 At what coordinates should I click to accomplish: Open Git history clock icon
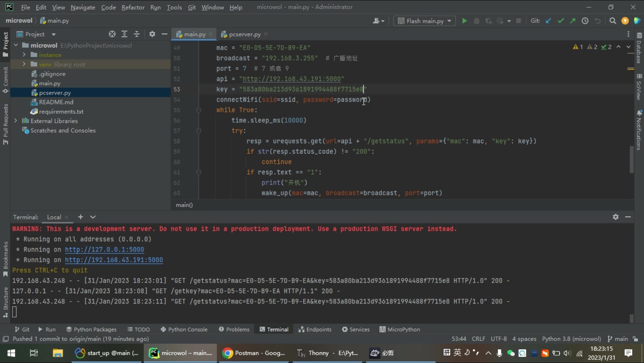click(585, 21)
